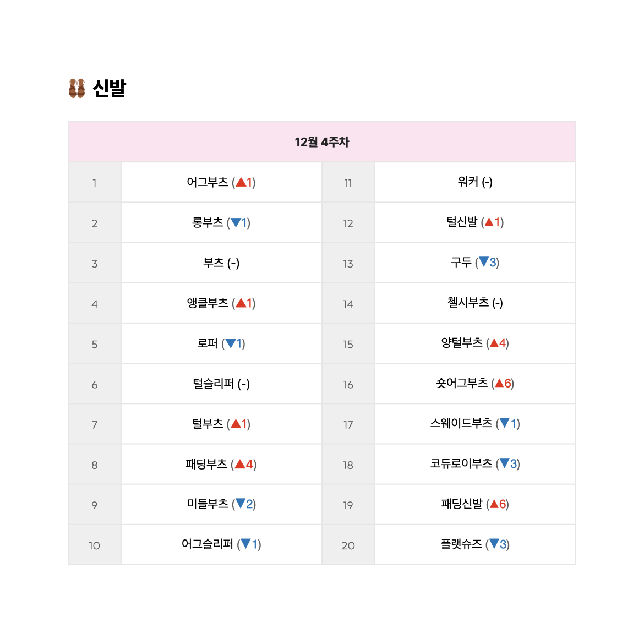Click the sandals emoji icon beside 신발
Screen dimensions: 644x644
click(77, 88)
